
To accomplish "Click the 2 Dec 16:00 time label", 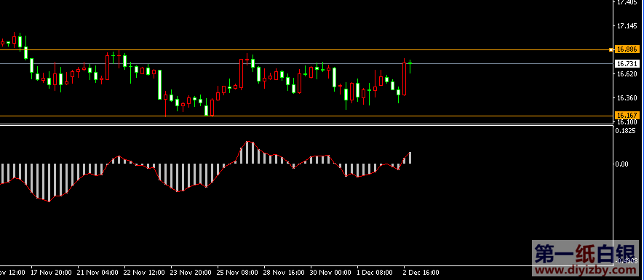I will (x=421, y=273).
